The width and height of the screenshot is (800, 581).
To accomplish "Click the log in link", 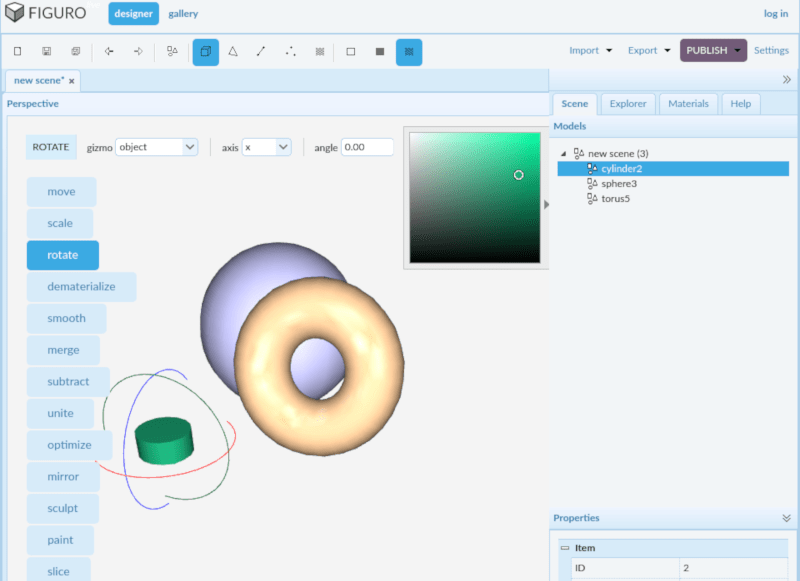I will (x=776, y=13).
